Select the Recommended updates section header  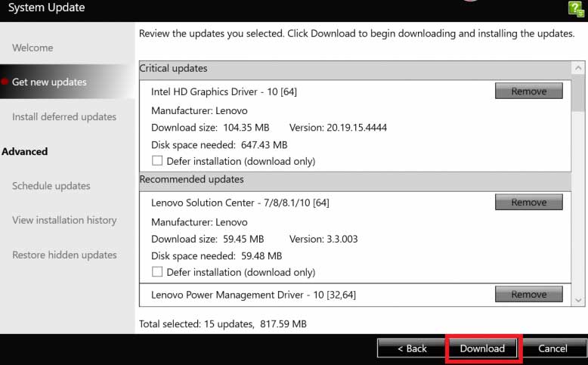pyautogui.click(x=355, y=181)
